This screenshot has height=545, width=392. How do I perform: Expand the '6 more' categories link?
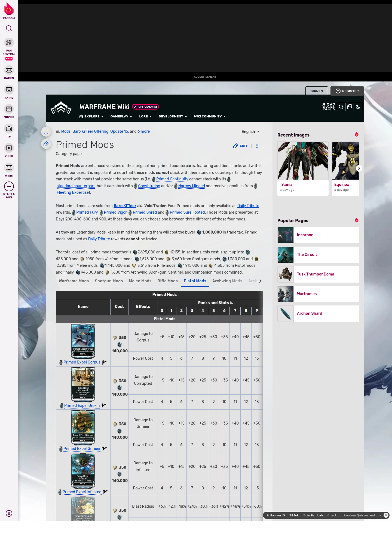click(x=143, y=131)
